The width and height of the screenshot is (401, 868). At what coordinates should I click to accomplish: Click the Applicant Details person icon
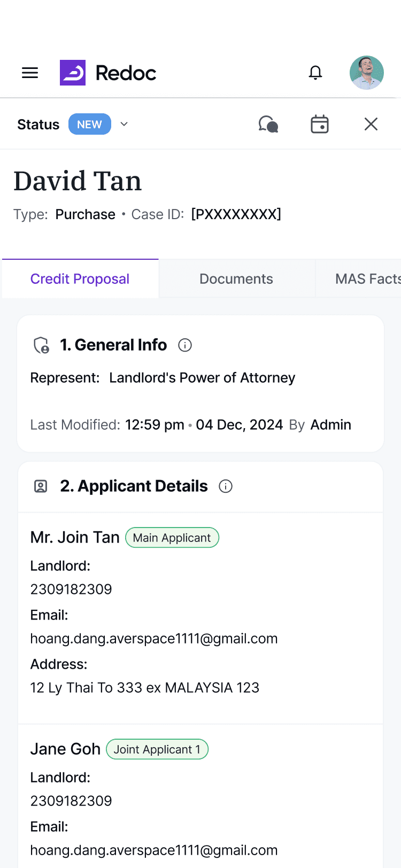tap(41, 486)
